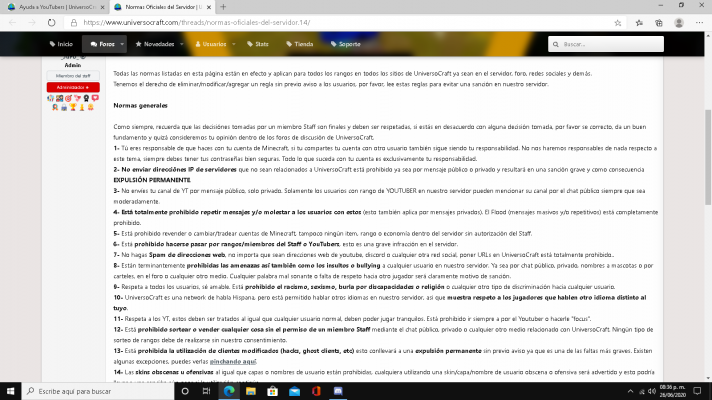Expand the Usuarios dropdown arrow

point(234,44)
